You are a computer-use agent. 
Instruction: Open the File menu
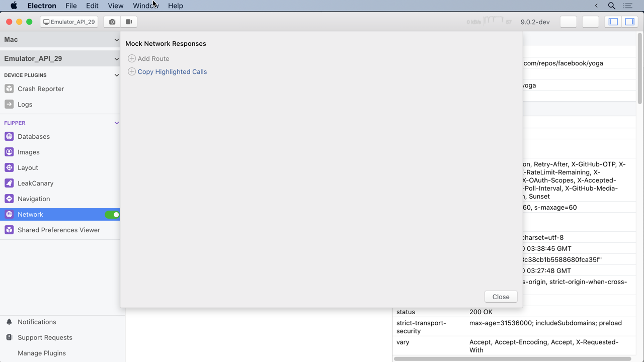(71, 6)
